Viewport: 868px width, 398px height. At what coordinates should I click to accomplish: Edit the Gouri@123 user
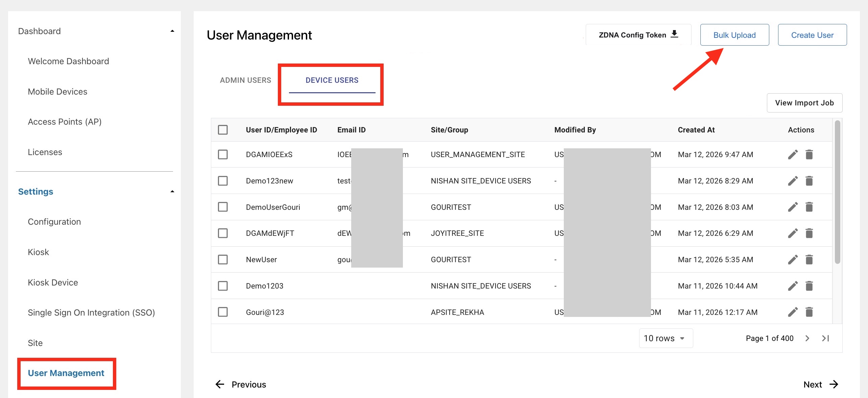click(793, 312)
